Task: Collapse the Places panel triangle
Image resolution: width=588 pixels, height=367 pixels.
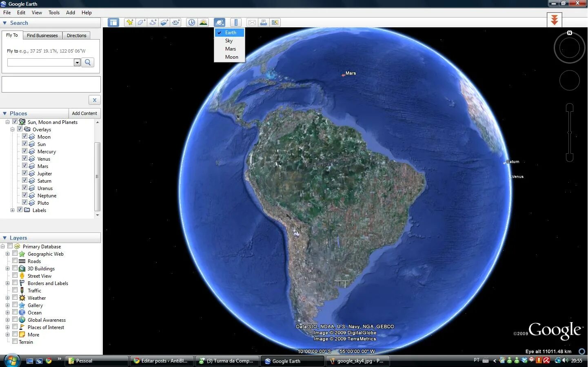Action: coord(4,113)
